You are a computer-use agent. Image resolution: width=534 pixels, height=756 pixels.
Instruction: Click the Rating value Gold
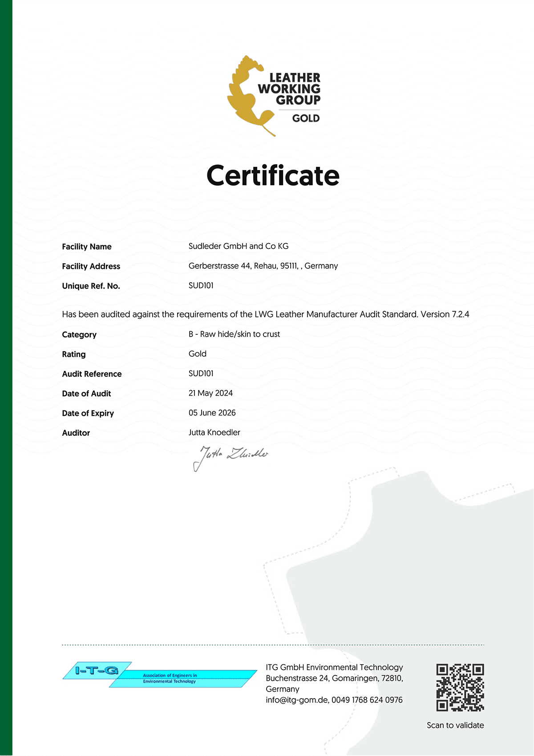click(198, 354)
